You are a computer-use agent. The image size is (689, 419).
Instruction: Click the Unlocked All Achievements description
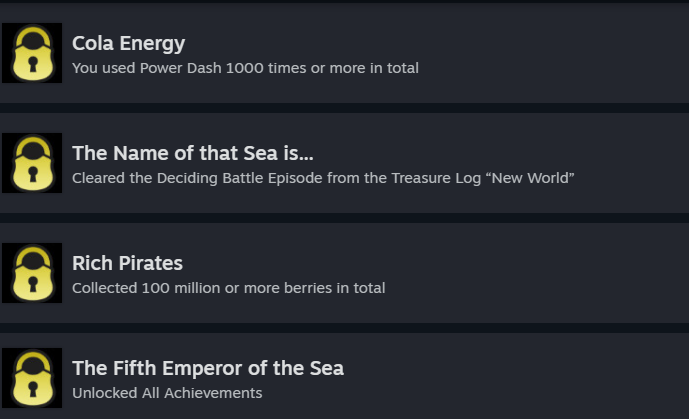pos(167,393)
